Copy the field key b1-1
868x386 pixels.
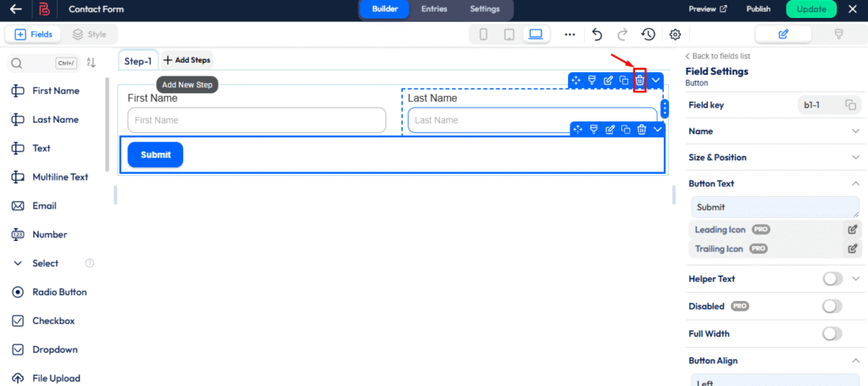click(851, 104)
